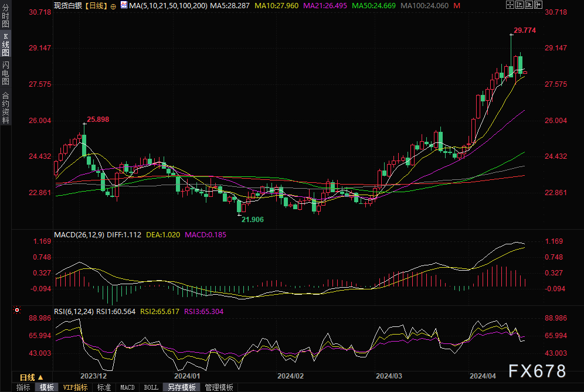Click the VIP指标 button
The image size is (584, 392).
click(76, 387)
